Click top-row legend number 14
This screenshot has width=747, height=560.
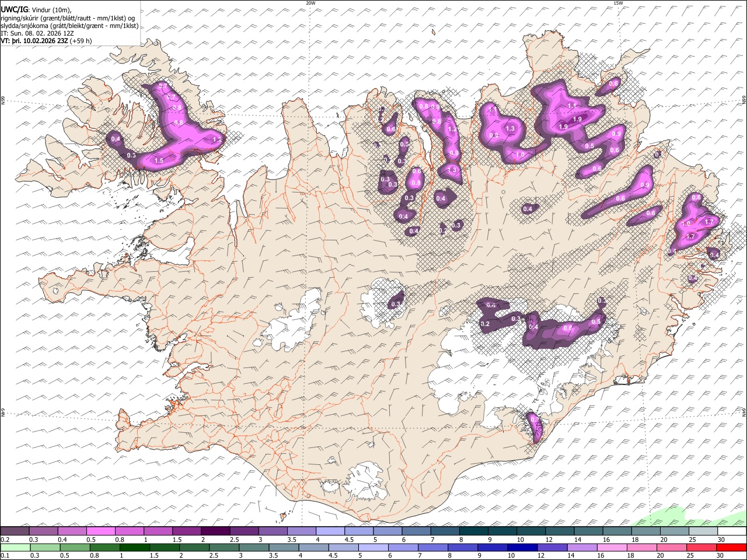[x=578, y=540]
